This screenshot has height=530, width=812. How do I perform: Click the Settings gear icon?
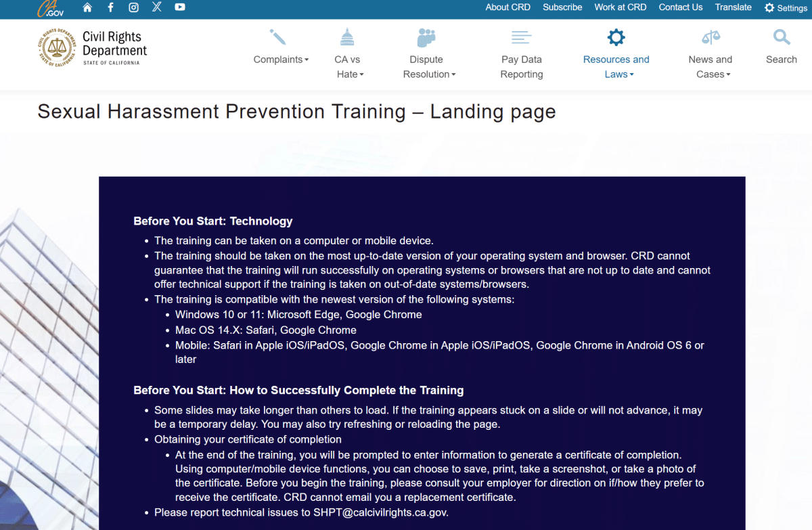click(769, 8)
